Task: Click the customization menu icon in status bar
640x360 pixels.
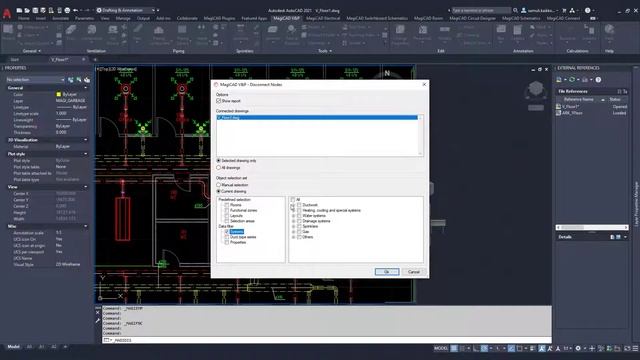Action: [x=635, y=348]
